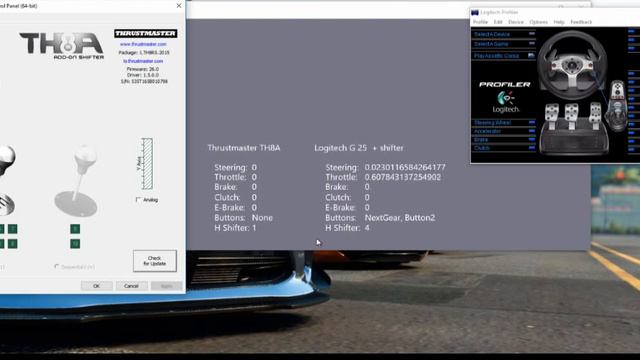Open the ts.thrustmaster.com support link
Image resolution: width=640 pixels, height=360 pixels.
143,61
